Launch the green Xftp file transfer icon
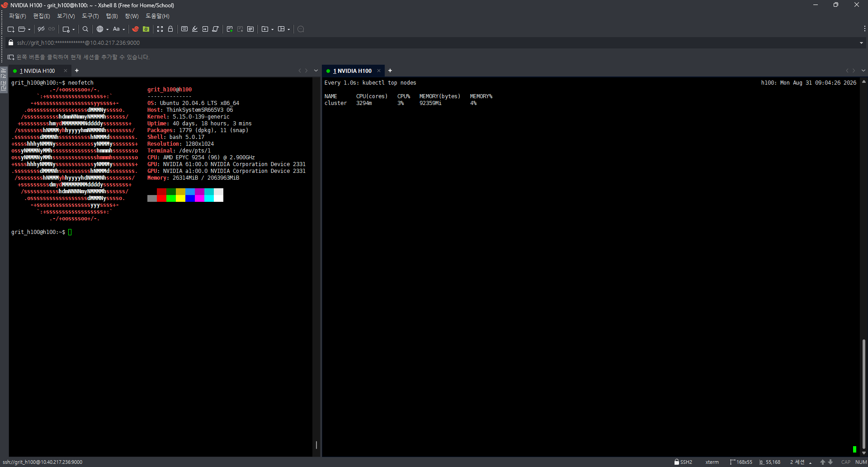This screenshot has width=868, height=467. tap(146, 29)
